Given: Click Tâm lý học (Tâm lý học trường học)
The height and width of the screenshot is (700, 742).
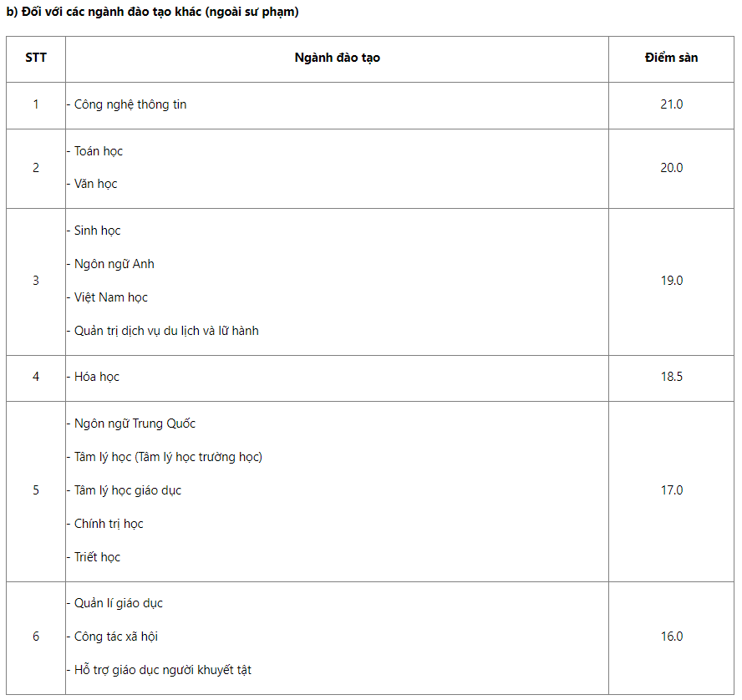Looking at the screenshot, I should [168, 457].
